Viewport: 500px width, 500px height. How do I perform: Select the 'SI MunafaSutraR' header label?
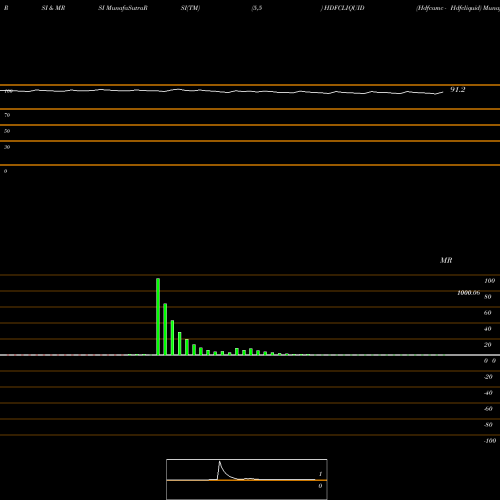123,8
